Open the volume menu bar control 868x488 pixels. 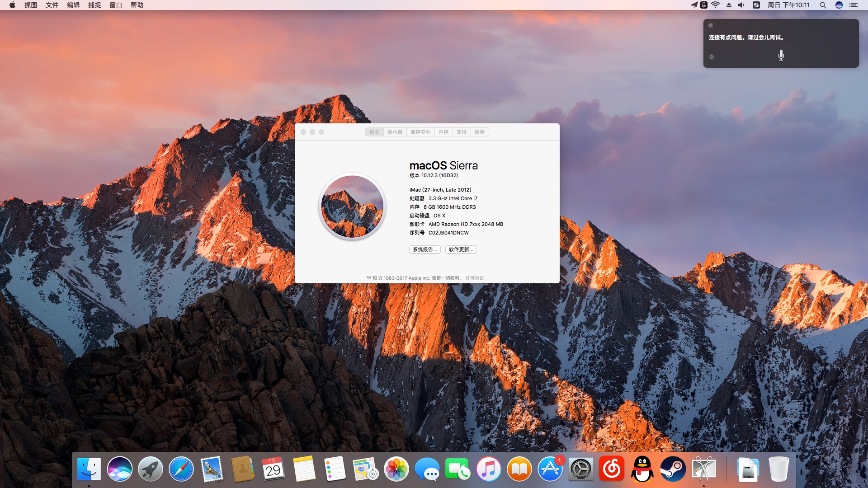[x=741, y=5]
